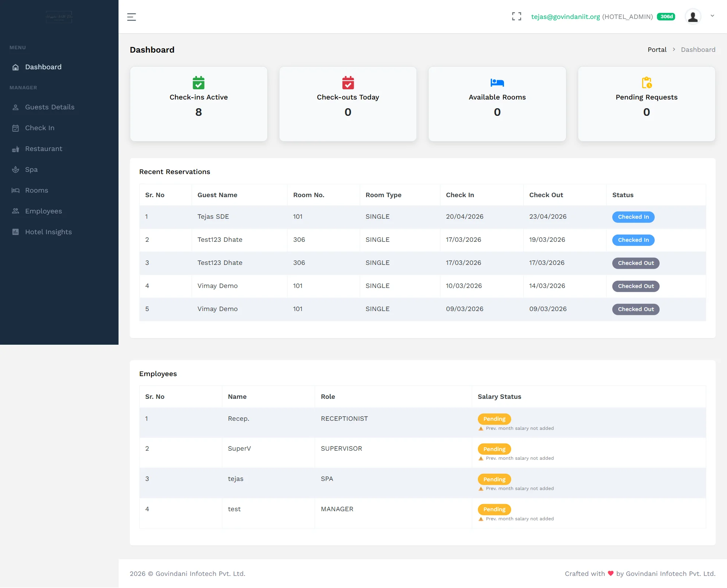Click Pending badge for Recep. employee
Viewport: 727px width, 588px height.
coord(494,419)
